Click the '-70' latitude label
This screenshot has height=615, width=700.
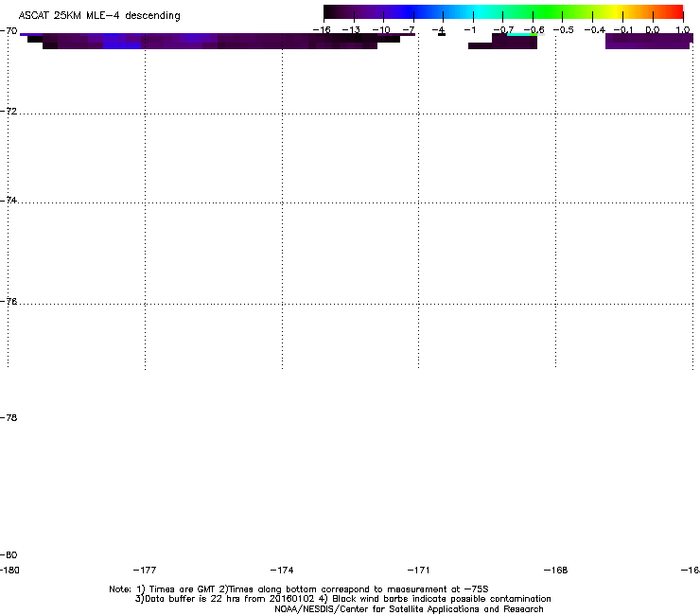(9, 31)
